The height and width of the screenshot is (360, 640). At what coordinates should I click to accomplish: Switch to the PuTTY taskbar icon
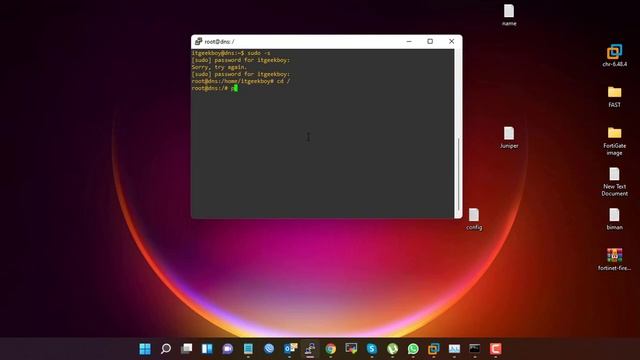point(310,349)
